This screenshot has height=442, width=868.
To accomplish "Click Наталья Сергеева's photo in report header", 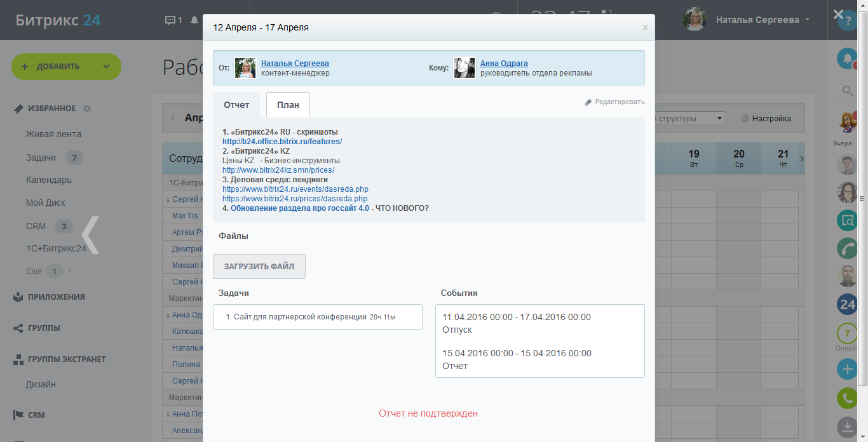I will (x=245, y=68).
